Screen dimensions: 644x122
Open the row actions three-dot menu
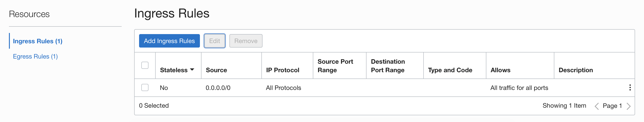tap(630, 87)
